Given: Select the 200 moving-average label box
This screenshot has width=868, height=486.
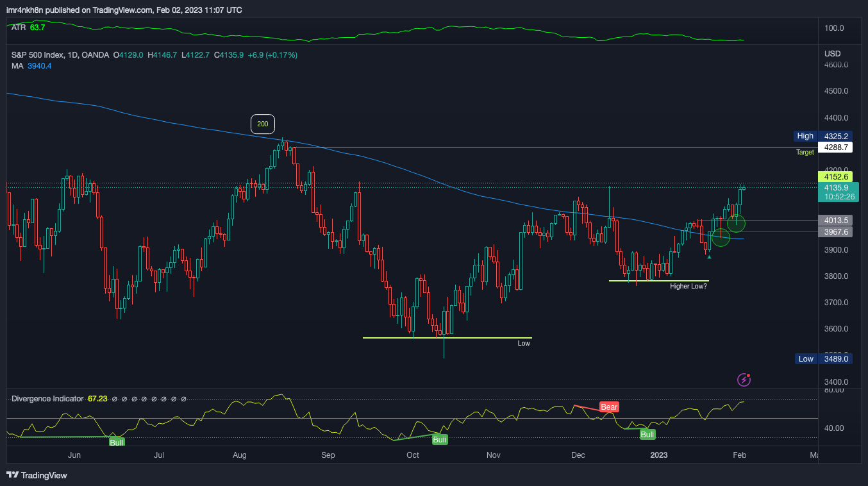Looking at the screenshot, I should pyautogui.click(x=262, y=124).
